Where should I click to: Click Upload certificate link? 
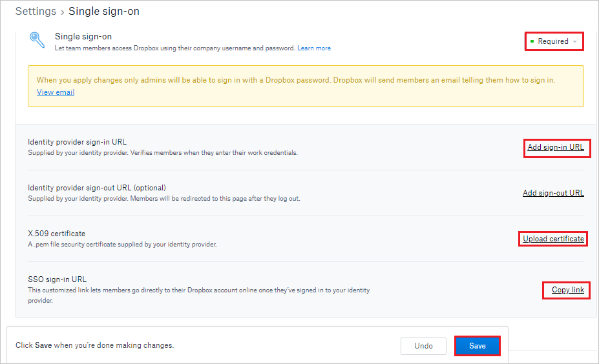click(x=553, y=239)
